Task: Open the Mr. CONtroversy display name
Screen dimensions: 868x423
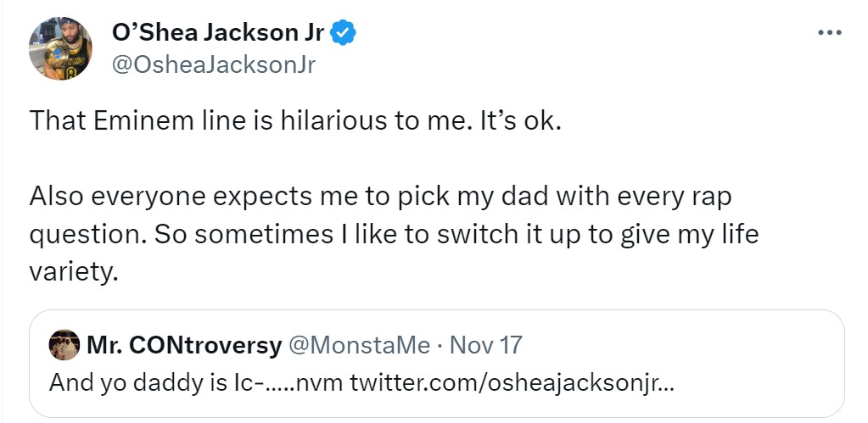Action: pos(184,346)
